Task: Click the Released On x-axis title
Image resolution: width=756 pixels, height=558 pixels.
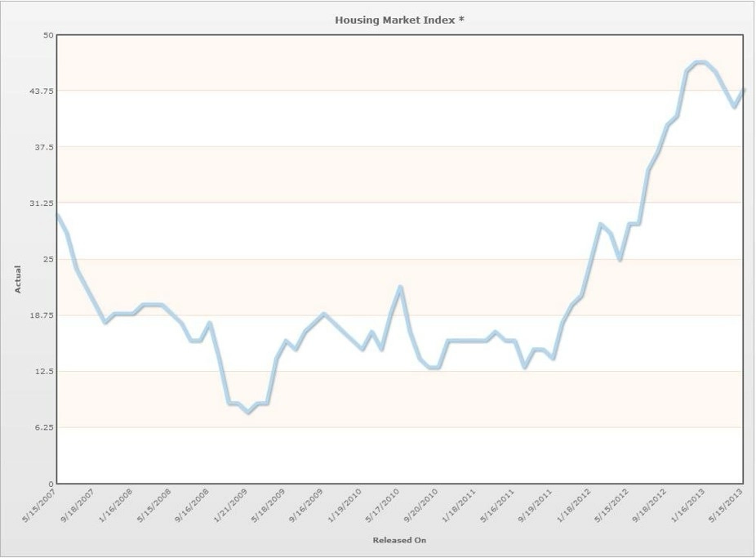Action: tap(399, 540)
